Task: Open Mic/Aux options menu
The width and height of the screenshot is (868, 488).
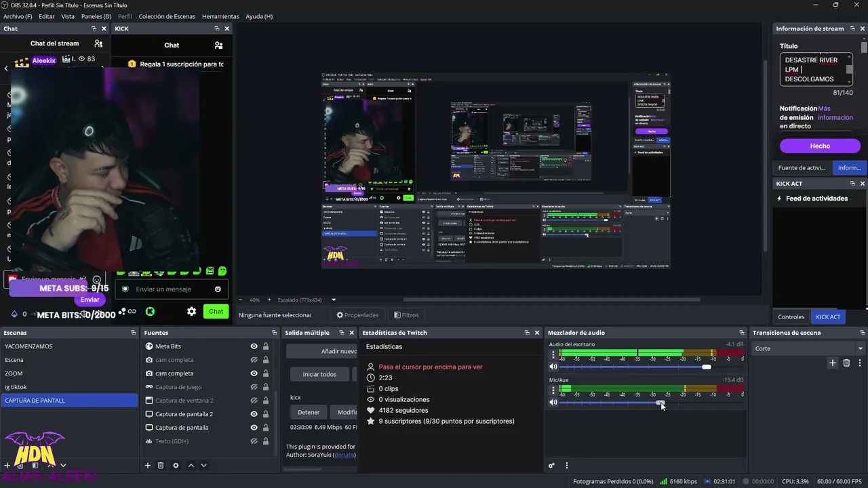Action: pos(553,390)
